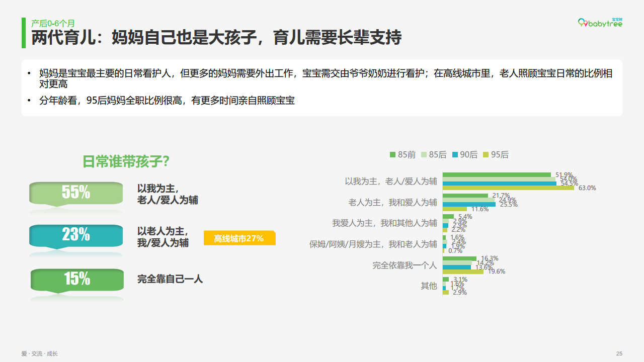Click the 95后 yellow-green legend square
This screenshot has width=644, height=362.
[x=486, y=155]
